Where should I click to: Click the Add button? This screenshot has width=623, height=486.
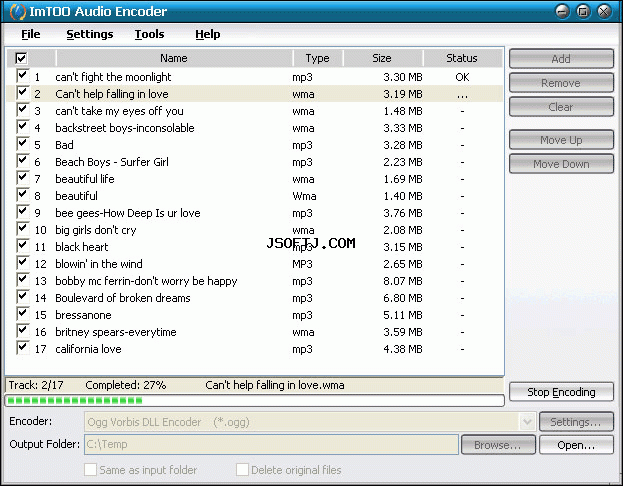pos(561,59)
